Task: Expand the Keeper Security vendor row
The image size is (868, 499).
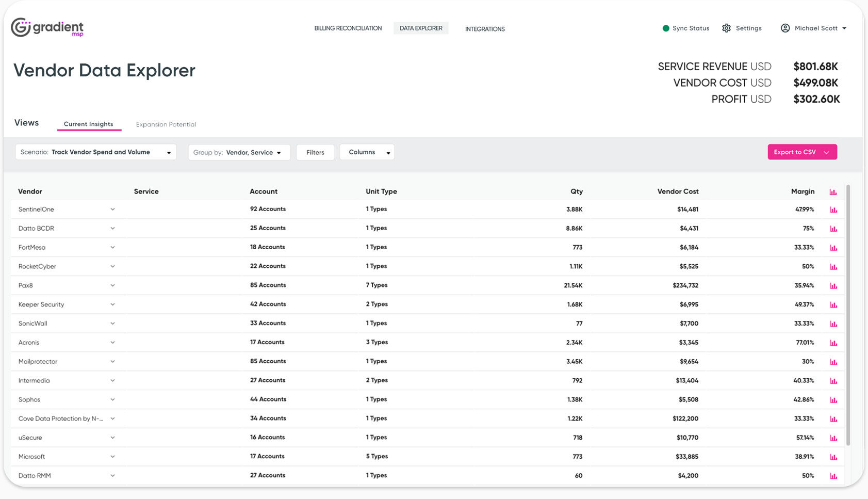Action: (x=112, y=304)
